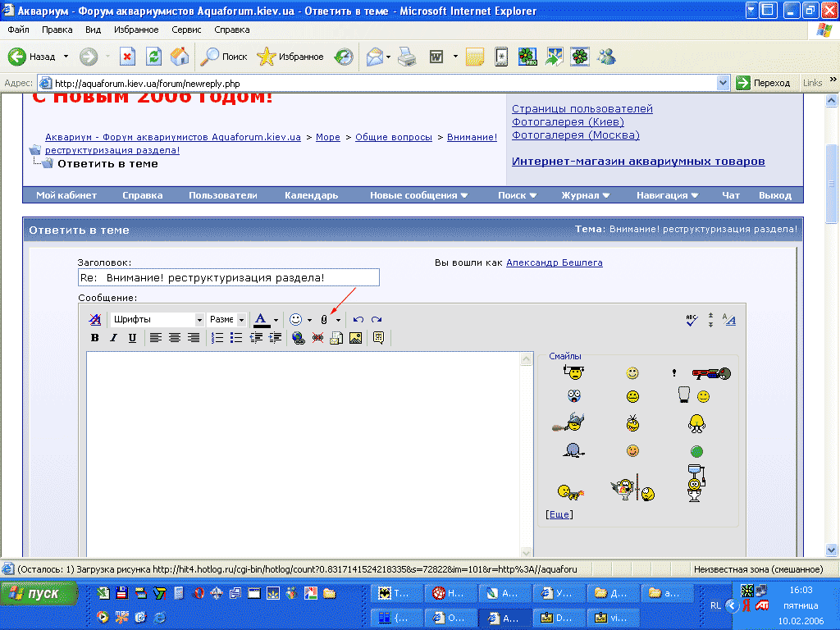Click the Интернет-магазин аквариумных товаров link
Viewport: 840px width, 630px height.
638,162
